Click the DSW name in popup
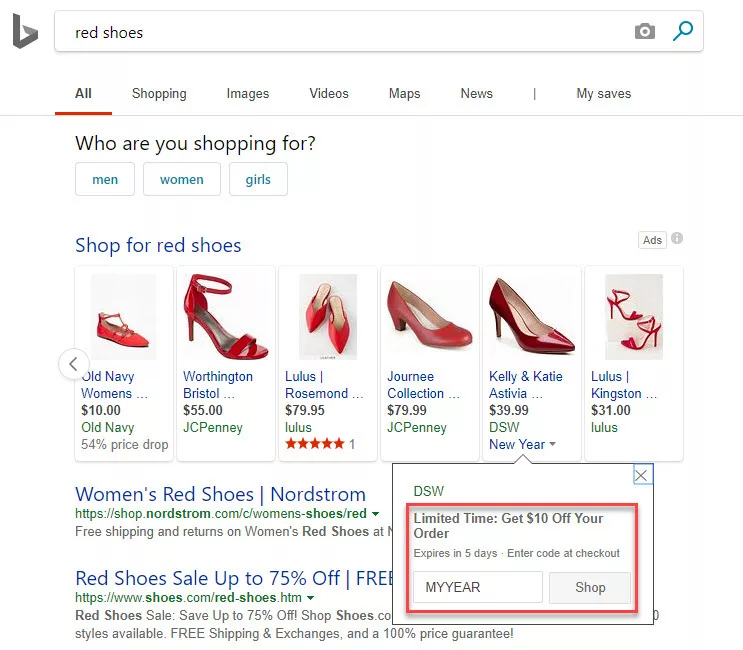Viewport: 743px width, 650px height. point(428,491)
